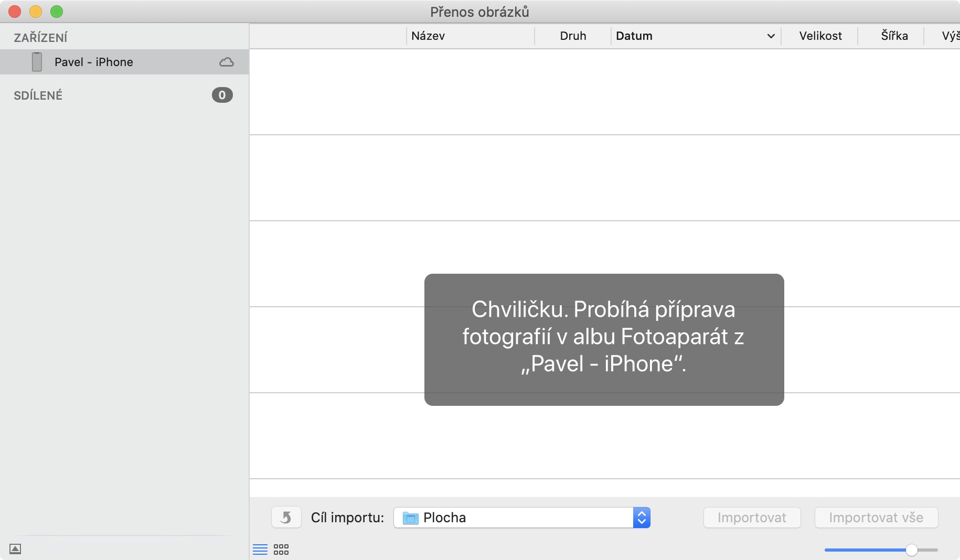Click the Importovat vše button
This screenshot has width=960, height=560.
click(x=876, y=518)
